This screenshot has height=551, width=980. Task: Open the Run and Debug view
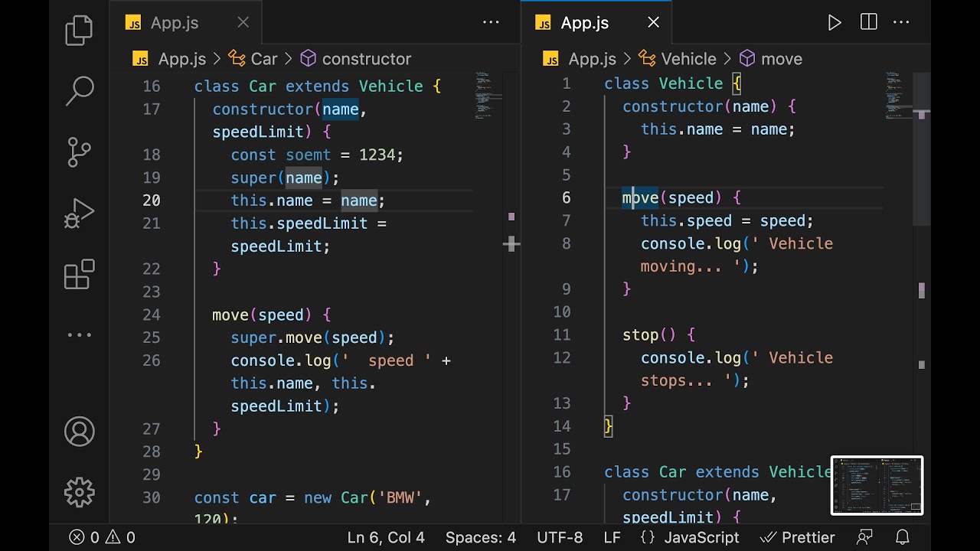(79, 213)
